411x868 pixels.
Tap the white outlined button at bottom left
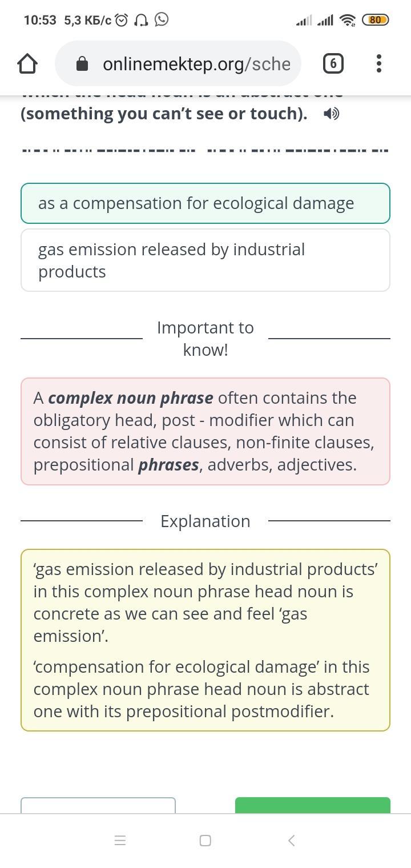98,805
